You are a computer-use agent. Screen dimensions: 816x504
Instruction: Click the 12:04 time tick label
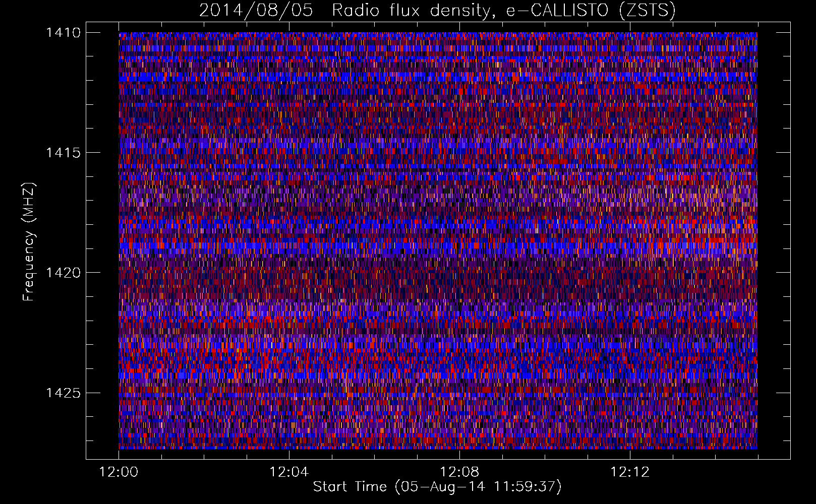pos(289,472)
